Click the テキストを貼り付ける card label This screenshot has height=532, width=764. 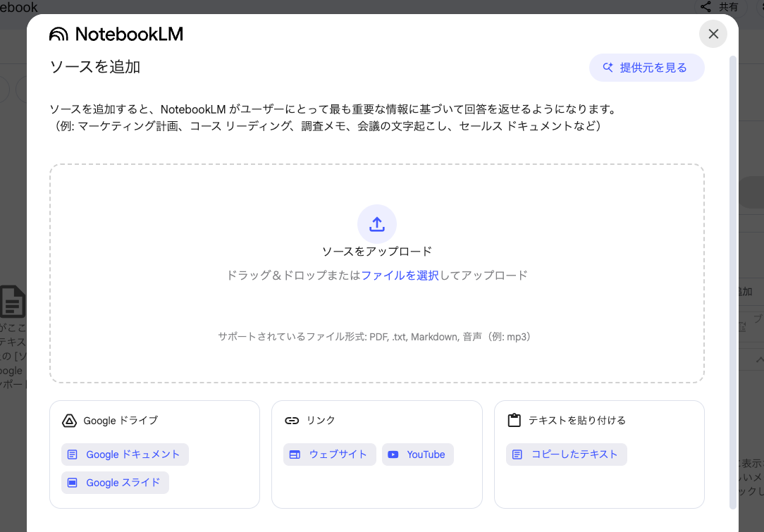pyautogui.click(x=577, y=421)
